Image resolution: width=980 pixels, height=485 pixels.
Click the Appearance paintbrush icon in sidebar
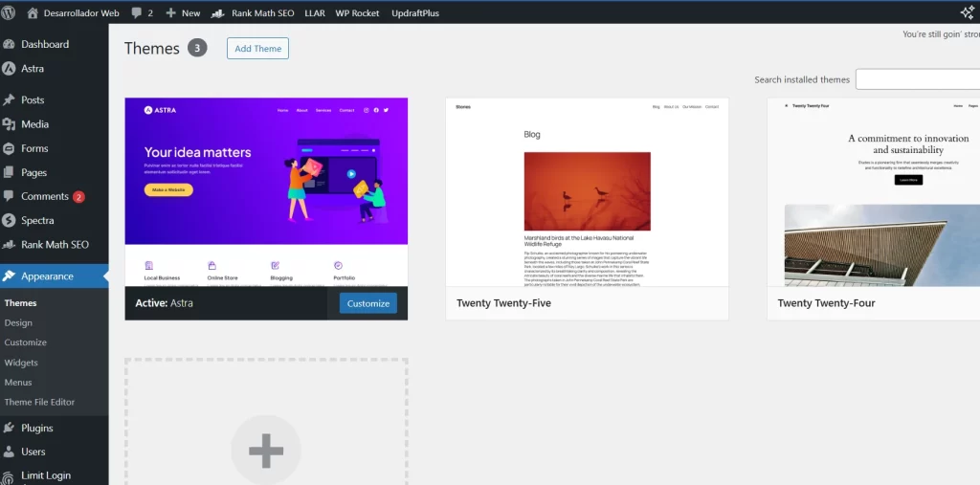[x=9, y=276]
